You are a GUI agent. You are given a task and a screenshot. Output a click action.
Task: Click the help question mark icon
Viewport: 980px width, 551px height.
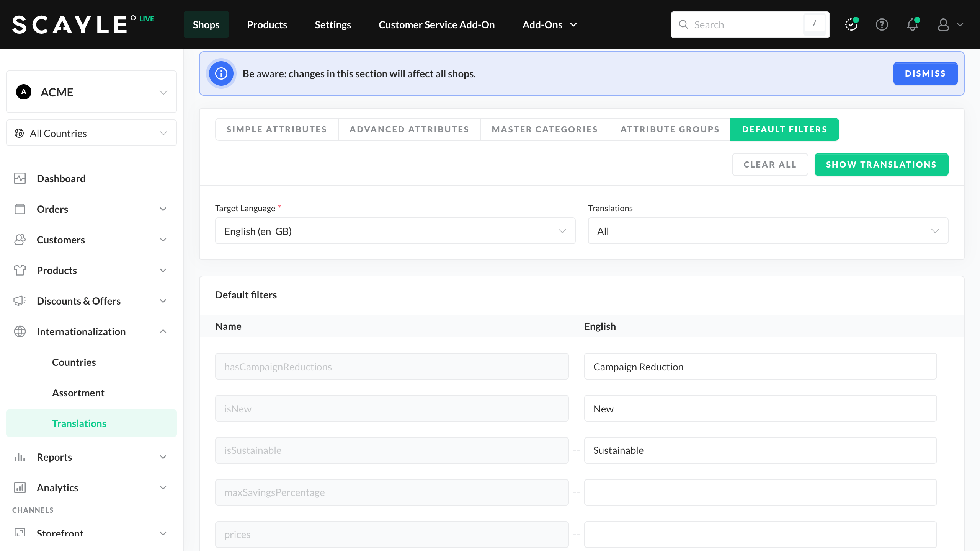pos(882,25)
